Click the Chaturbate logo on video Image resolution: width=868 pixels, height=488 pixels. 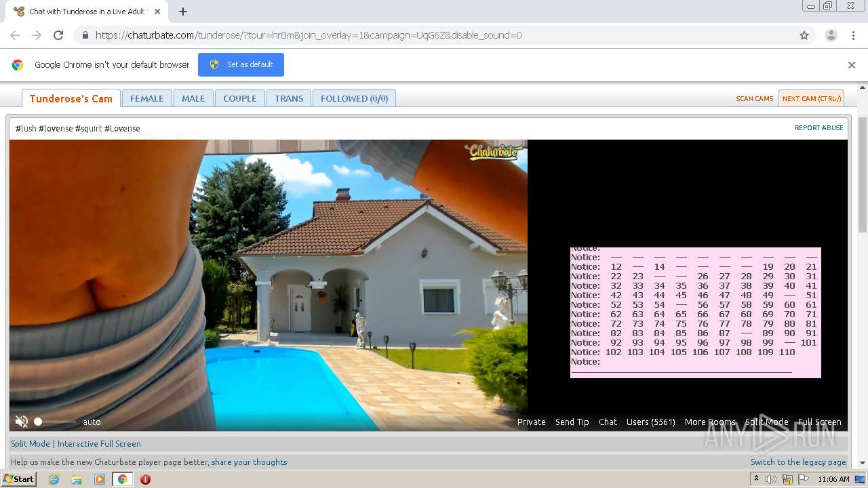[495, 151]
